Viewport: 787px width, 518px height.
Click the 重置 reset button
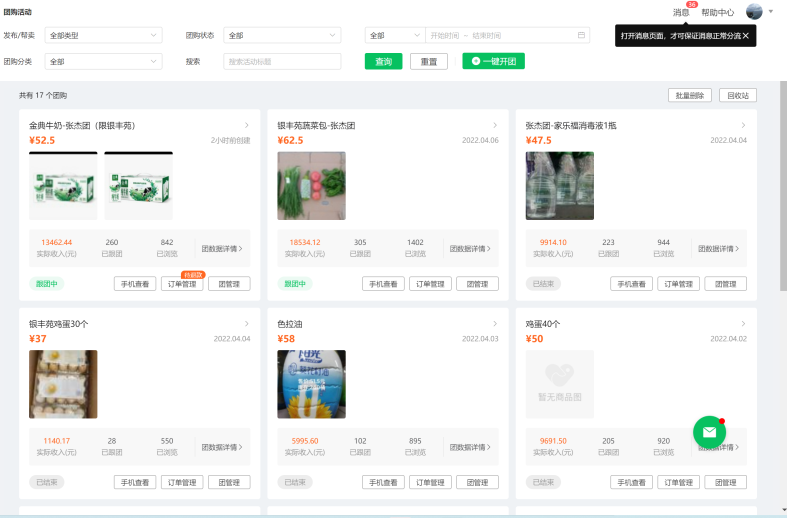(x=428, y=61)
